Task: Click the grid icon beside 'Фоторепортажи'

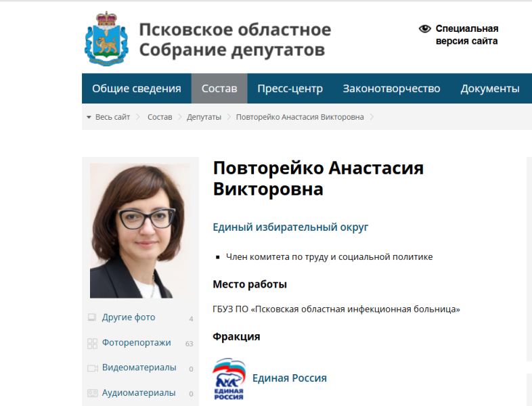Action: pos(92,344)
